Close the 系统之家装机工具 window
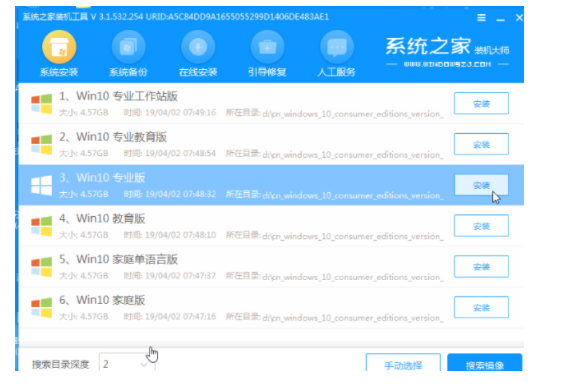582x389 pixels. point(519,17)
